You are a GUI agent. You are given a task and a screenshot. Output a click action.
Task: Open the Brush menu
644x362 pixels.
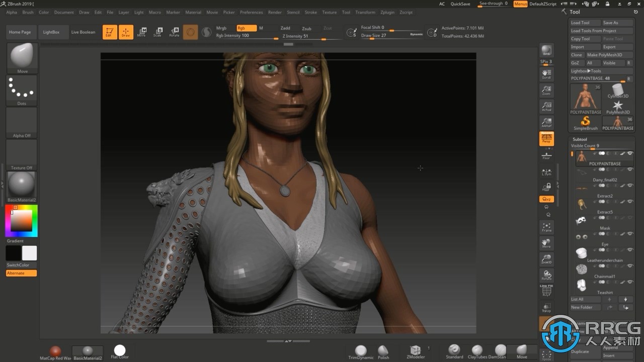(x=28, y=12)
